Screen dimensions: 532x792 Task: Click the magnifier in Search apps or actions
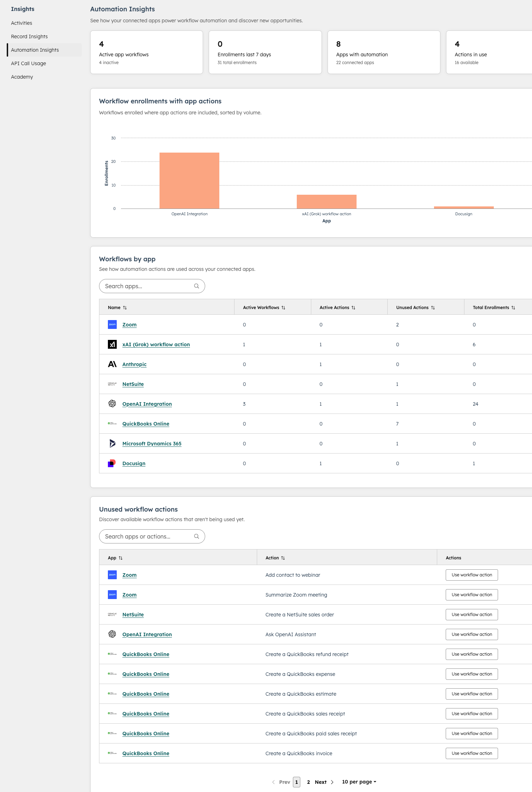[x=197, y=536]
